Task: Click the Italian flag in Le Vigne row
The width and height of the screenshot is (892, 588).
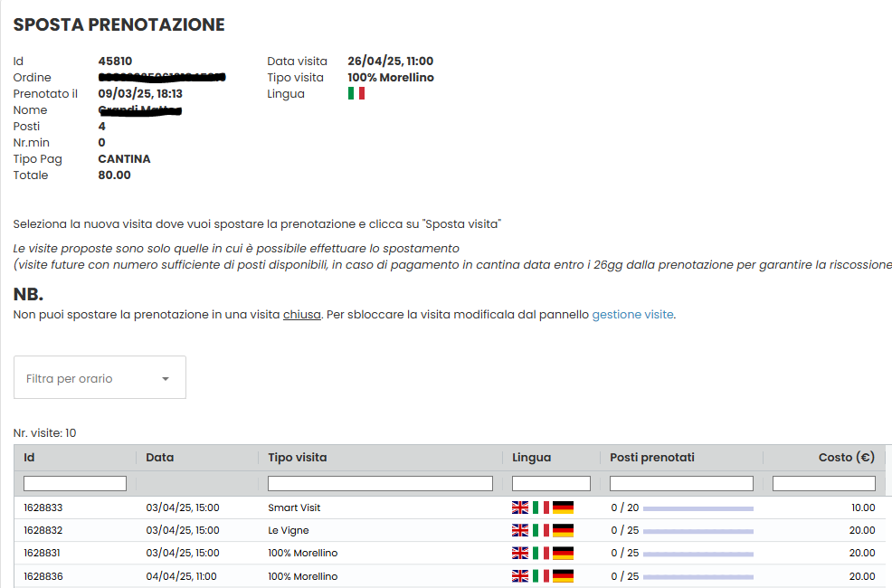Action: tap(541, 530)
